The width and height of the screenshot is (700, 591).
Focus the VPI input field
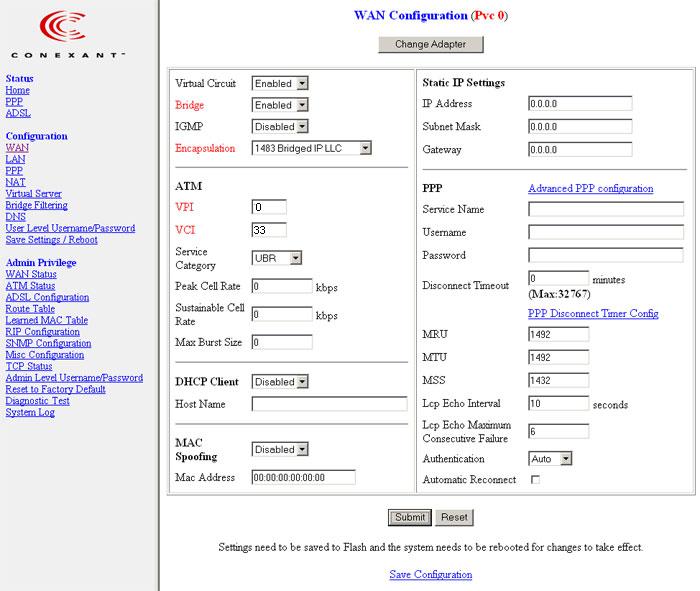point(269,207)
